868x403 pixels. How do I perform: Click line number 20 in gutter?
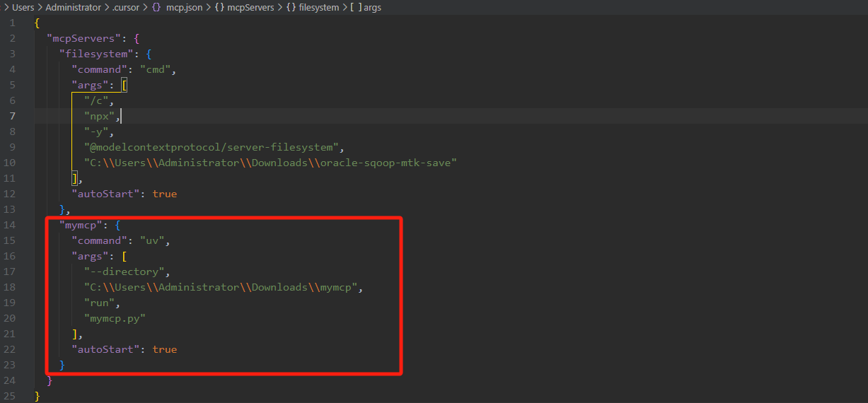tap(10, 318)
